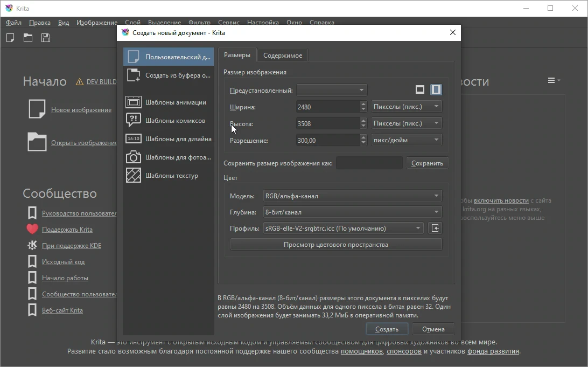
Task: Click the save floppy toolbar icon
Action: tap(46, 38)
